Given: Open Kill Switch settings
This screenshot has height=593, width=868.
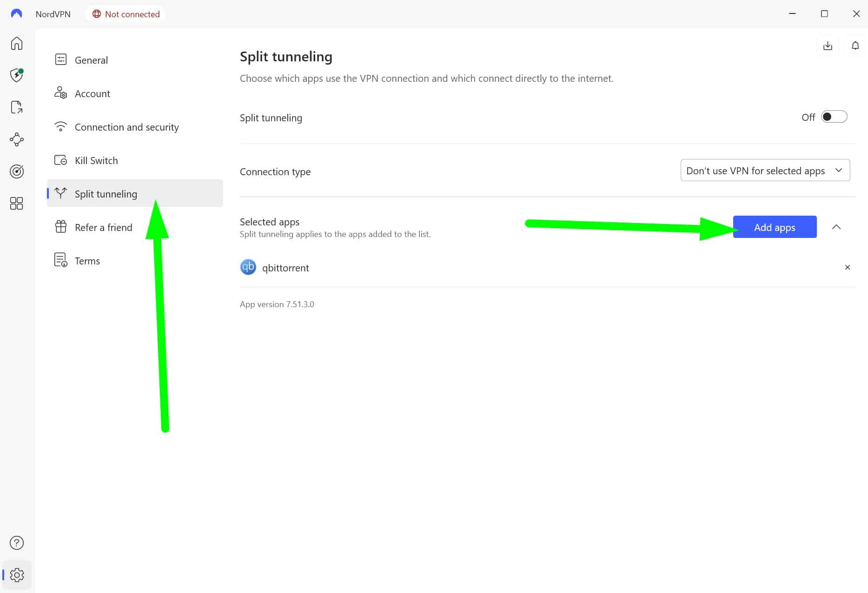Looking at the screenshot, I should 135,160.
